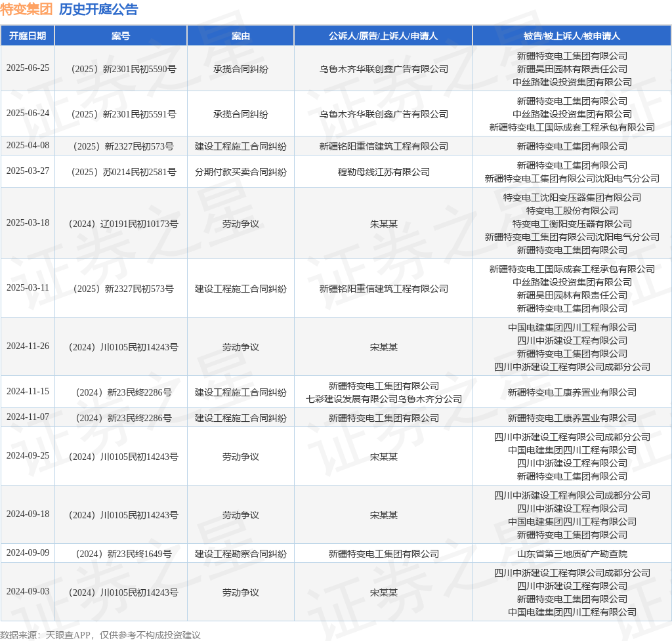Screen dimensions: 672x641
Task: Click case number (2025)苏0214民初2581号
Action: point(123,173)
